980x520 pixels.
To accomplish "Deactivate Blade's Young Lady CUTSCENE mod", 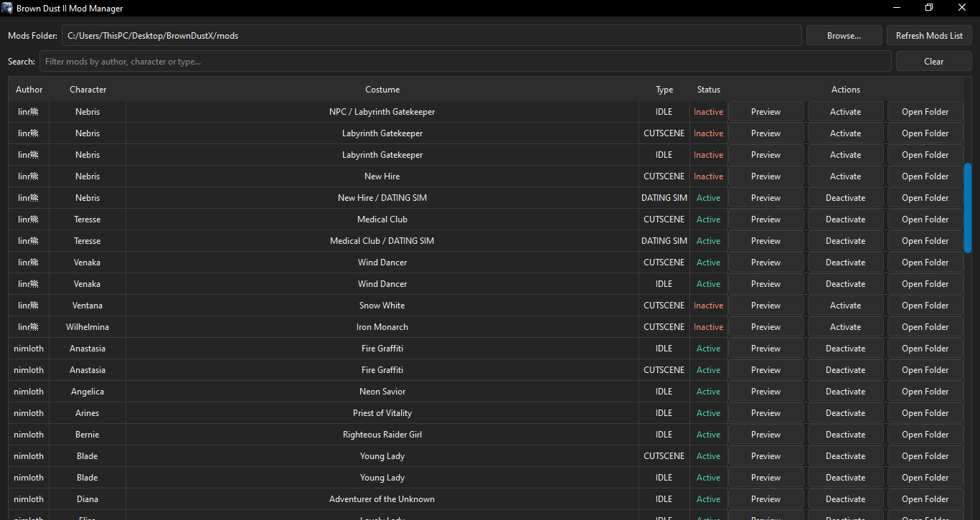I will point(845,455).
